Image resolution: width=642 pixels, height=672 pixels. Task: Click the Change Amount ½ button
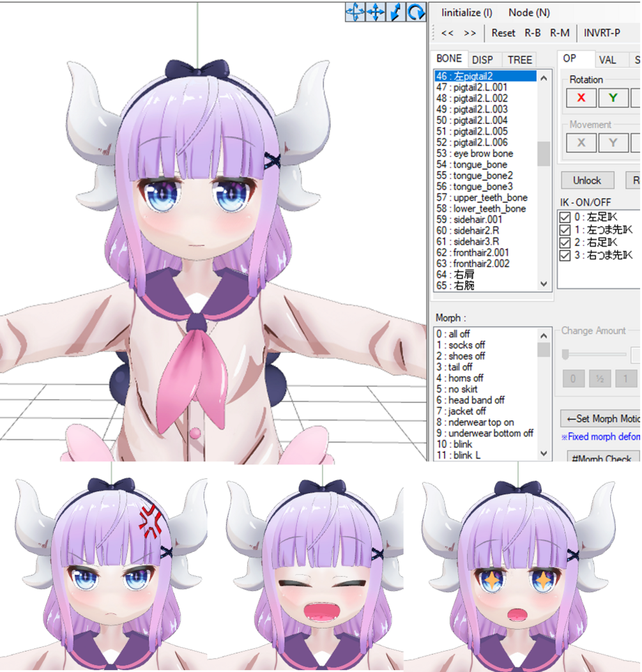tap(600, 379)
